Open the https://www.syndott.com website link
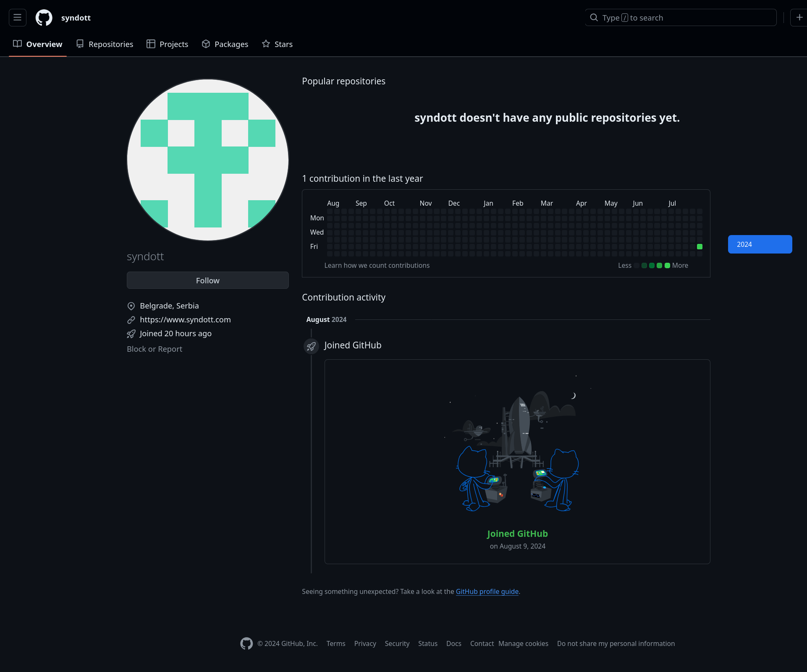Screen dimensions: 807x672 185,319
